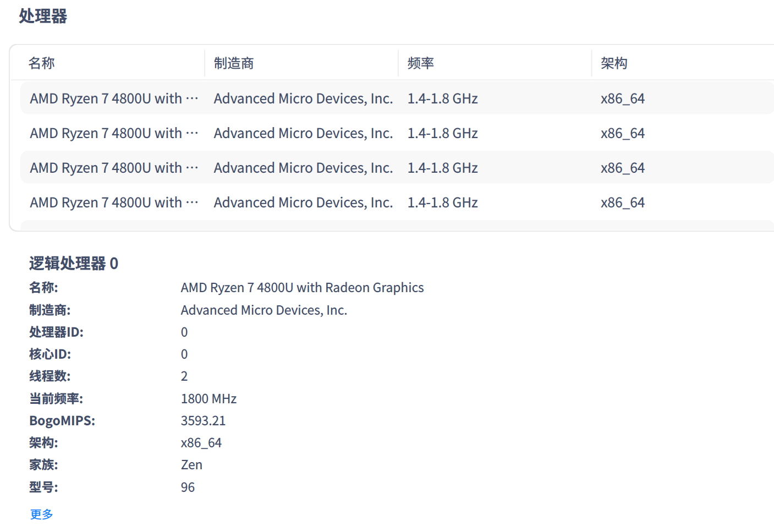Click the 型号 value 96
Screen dimensions: 774x532
click(x=188, y=487)
